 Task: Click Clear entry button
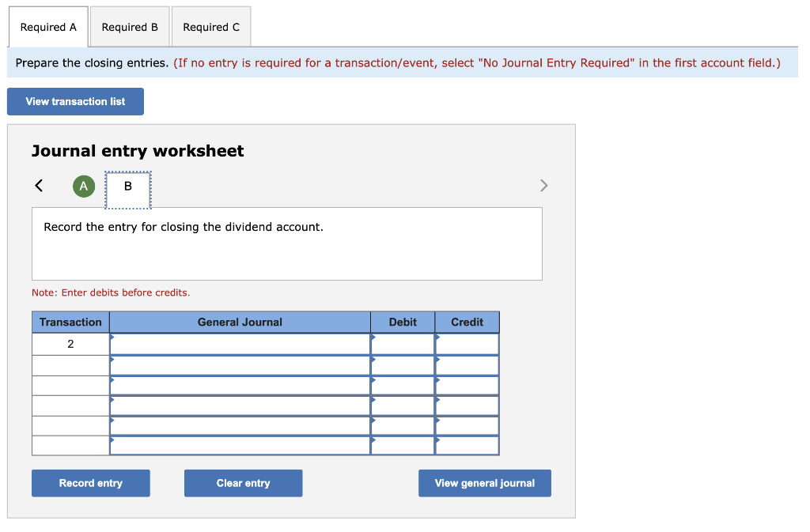(244, 483)
